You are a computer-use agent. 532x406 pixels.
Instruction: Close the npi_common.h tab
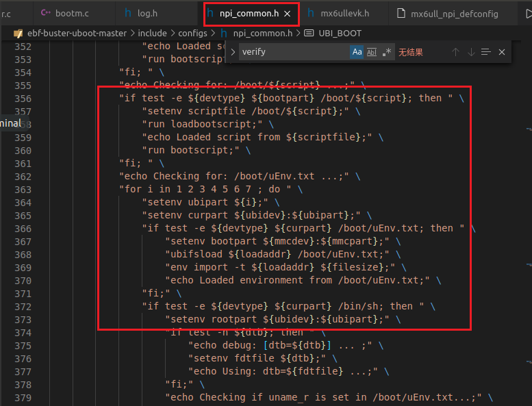(x=288, y=13)
